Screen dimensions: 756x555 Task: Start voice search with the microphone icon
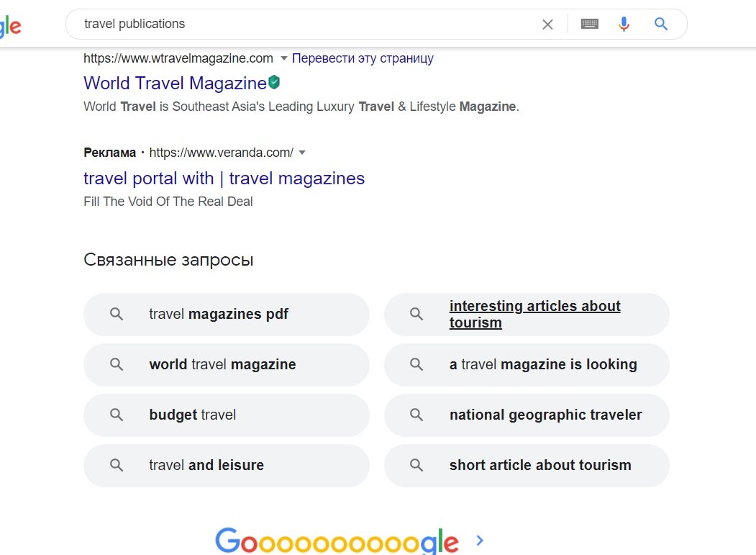pyautogui.click(x=624, y=24)
